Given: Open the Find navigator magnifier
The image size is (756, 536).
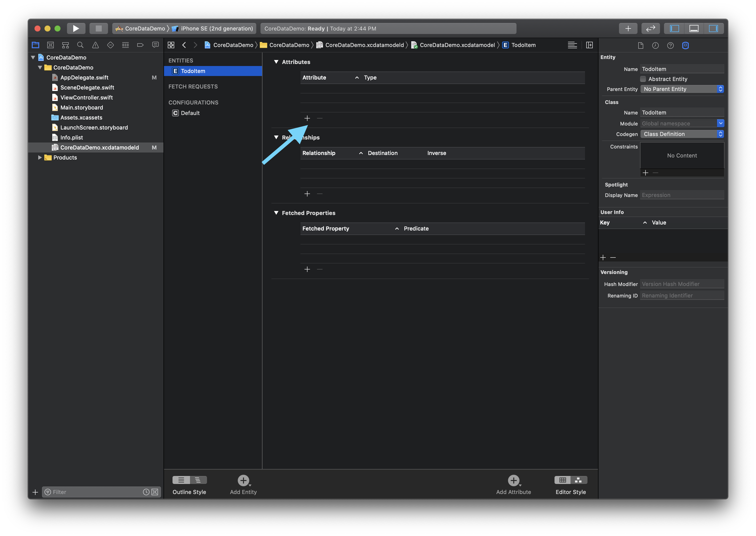Looking at the screenshot, I should (80, 45).
